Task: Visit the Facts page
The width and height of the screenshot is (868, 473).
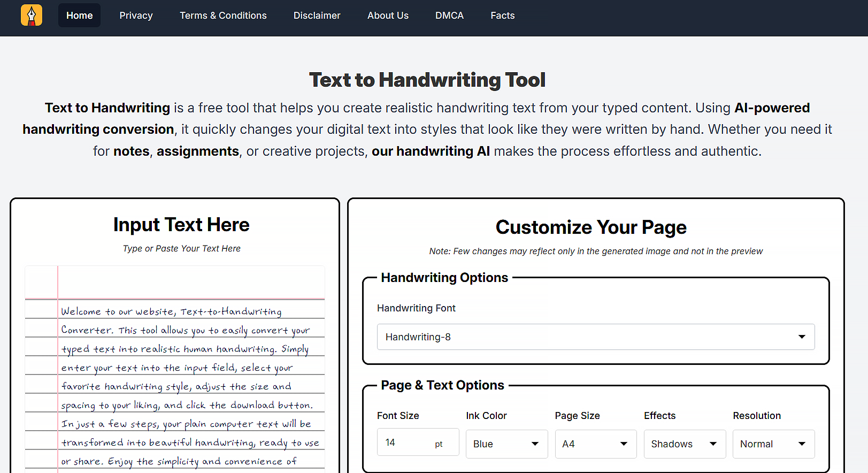Action: [x=502, y=16]
